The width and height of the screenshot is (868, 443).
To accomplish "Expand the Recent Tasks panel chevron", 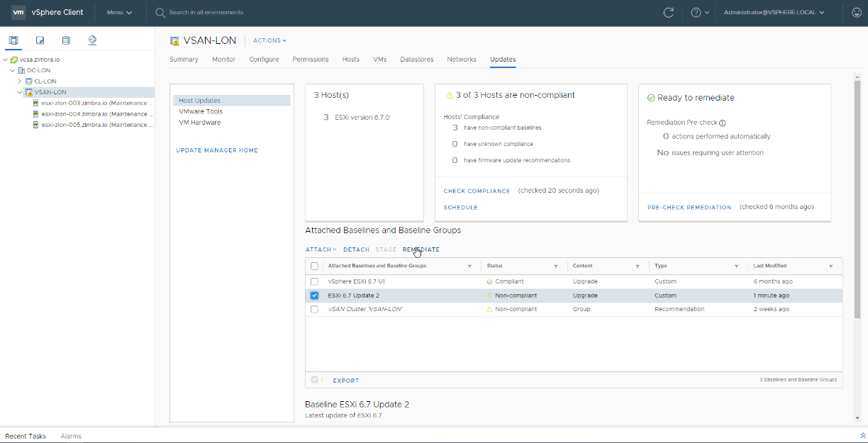I will pyautogui.click(x=863, y=436).
